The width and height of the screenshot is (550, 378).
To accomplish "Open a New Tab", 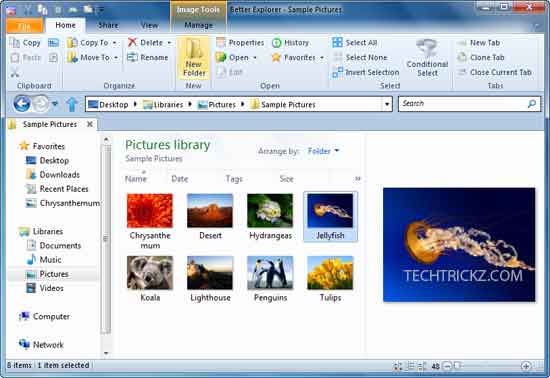I will click(x=478, y=43).
